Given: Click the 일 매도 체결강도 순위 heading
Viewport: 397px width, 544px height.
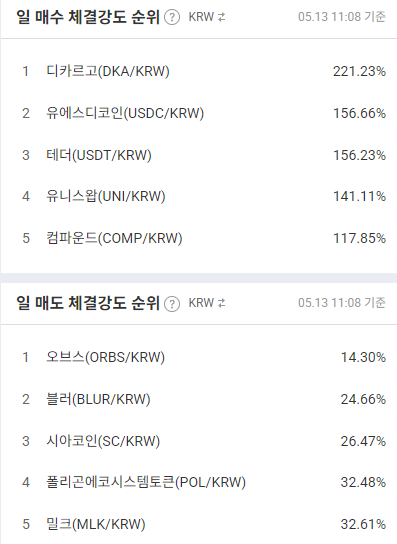Looking at the screenshot, I should click(88, 303).
